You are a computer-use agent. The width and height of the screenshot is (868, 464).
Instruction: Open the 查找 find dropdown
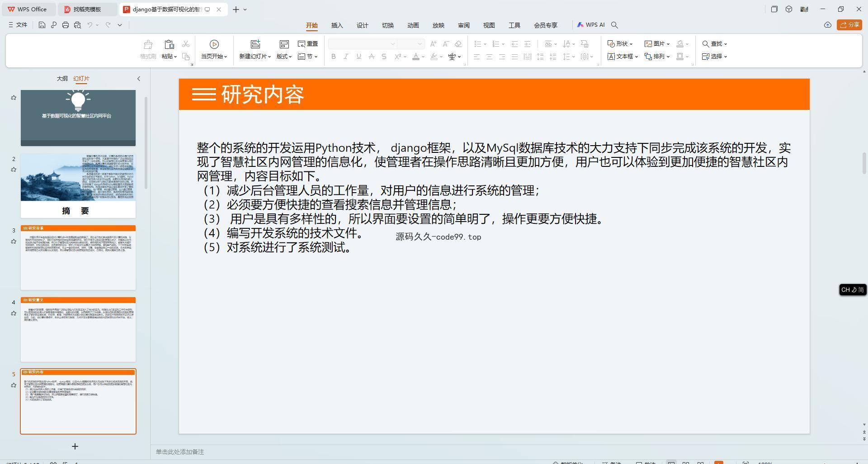click(714, 44)
